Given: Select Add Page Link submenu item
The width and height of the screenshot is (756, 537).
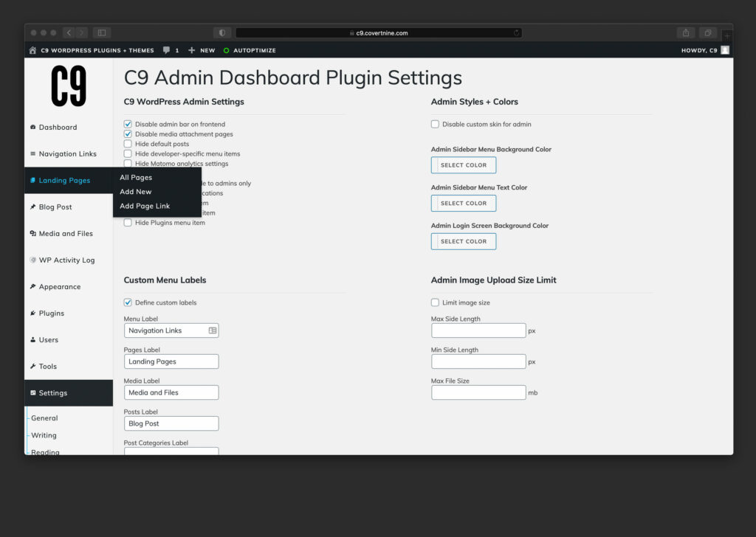Looking at the screenshot, I should click(x=145, y=206).
